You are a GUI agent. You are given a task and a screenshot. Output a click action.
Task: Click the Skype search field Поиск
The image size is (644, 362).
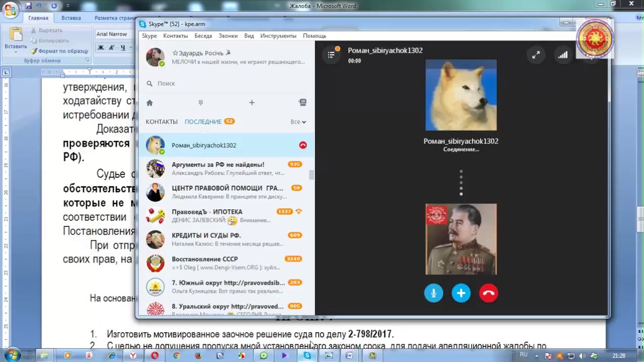[226, 83]
